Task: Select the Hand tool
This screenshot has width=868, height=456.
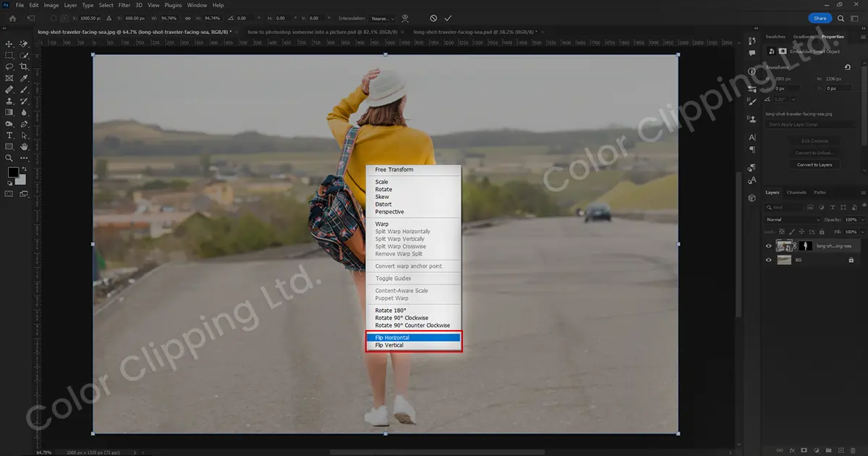Action: (24, 147)
